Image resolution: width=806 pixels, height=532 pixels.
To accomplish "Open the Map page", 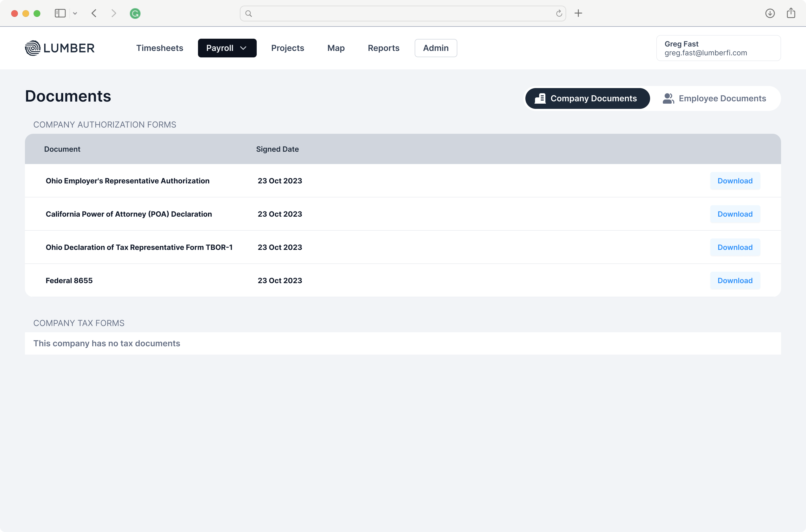I will [x=336, y=48].
